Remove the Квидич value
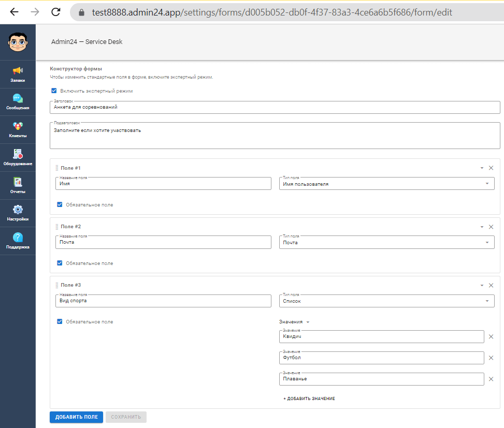This screenshot has height=428, width=504. 491,336
